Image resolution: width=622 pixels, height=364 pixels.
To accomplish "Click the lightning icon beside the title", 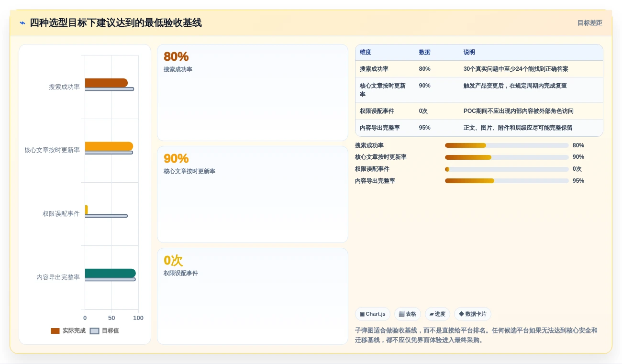I will (22, 23).
